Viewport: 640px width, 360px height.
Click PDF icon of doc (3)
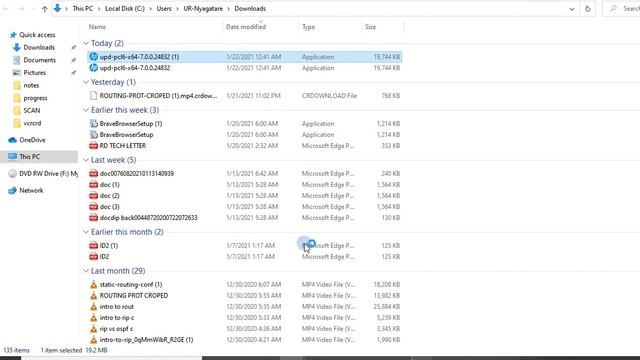click(x=93, y=207)
